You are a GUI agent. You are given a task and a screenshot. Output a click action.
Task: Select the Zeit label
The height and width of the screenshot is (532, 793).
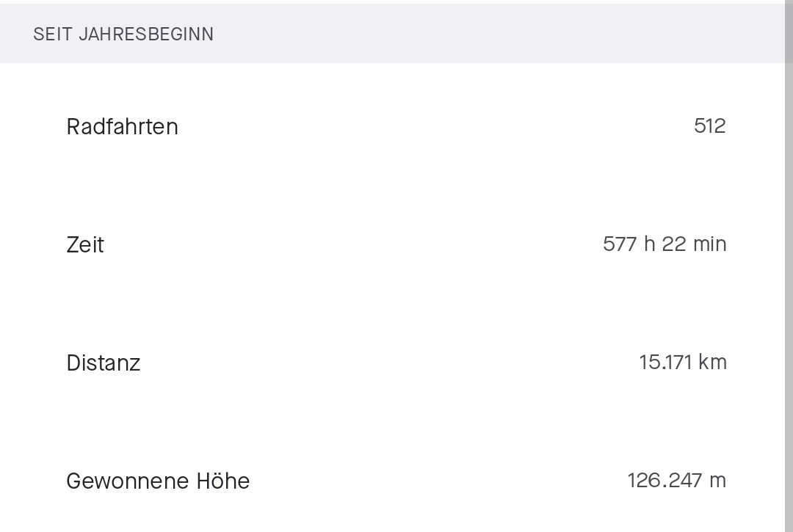[85, 244]
